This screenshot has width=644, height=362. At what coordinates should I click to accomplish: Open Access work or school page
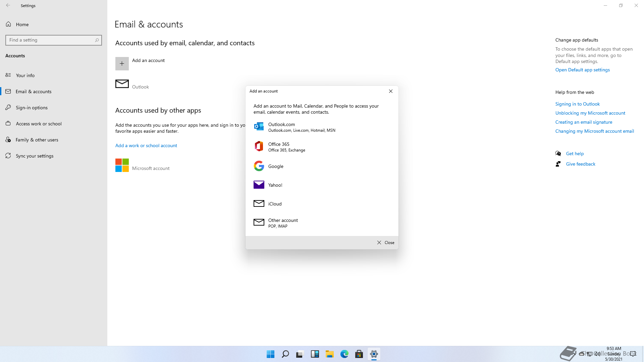[x=54, y=124]
